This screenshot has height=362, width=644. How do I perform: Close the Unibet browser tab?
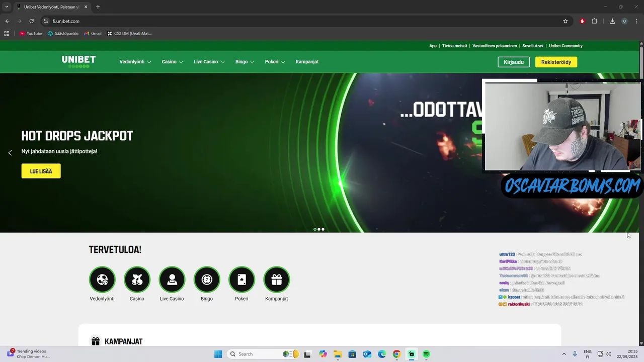86,7
